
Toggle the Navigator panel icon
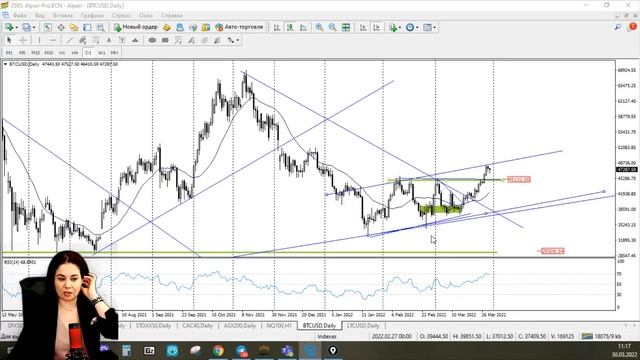pyautogui.click(x=74, y=27)
